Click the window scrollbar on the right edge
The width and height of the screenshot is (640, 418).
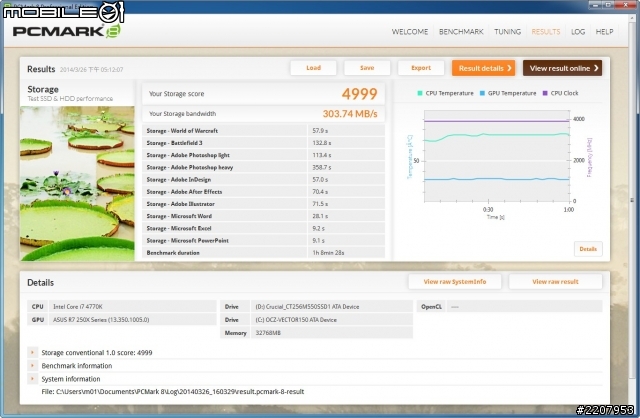click(x=633, y=200)
